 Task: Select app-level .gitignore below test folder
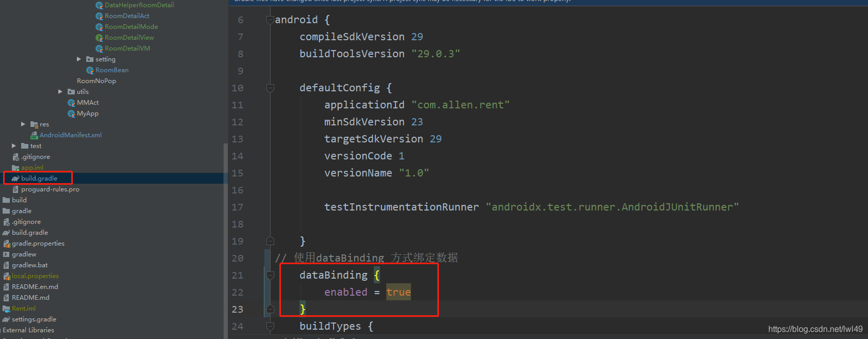click(x=36, y=157)
